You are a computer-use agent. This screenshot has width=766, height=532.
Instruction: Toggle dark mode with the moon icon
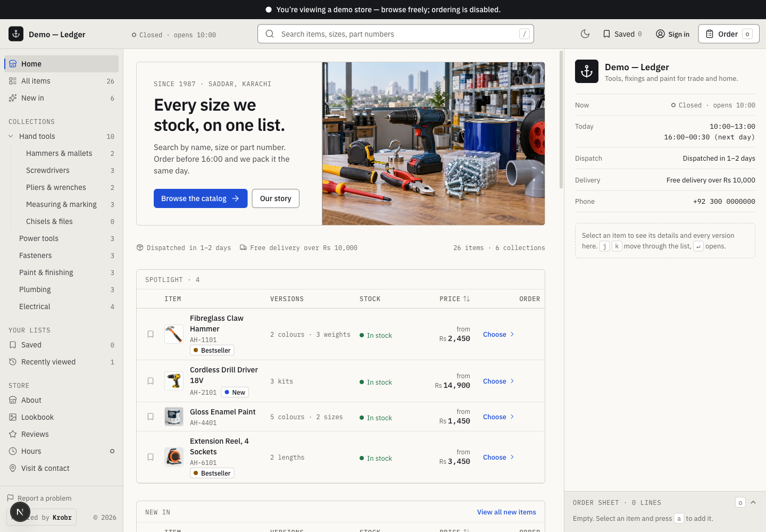tap(585, 34)
